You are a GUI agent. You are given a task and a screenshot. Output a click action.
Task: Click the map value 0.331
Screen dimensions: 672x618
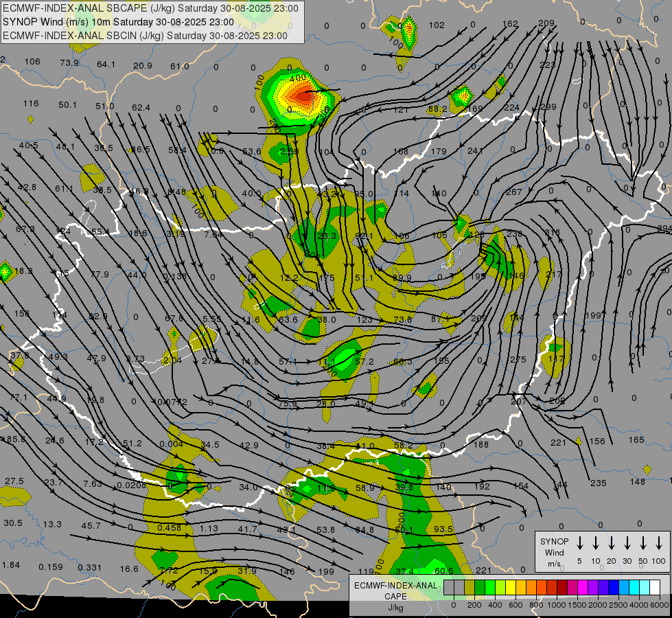click(89, 567)
